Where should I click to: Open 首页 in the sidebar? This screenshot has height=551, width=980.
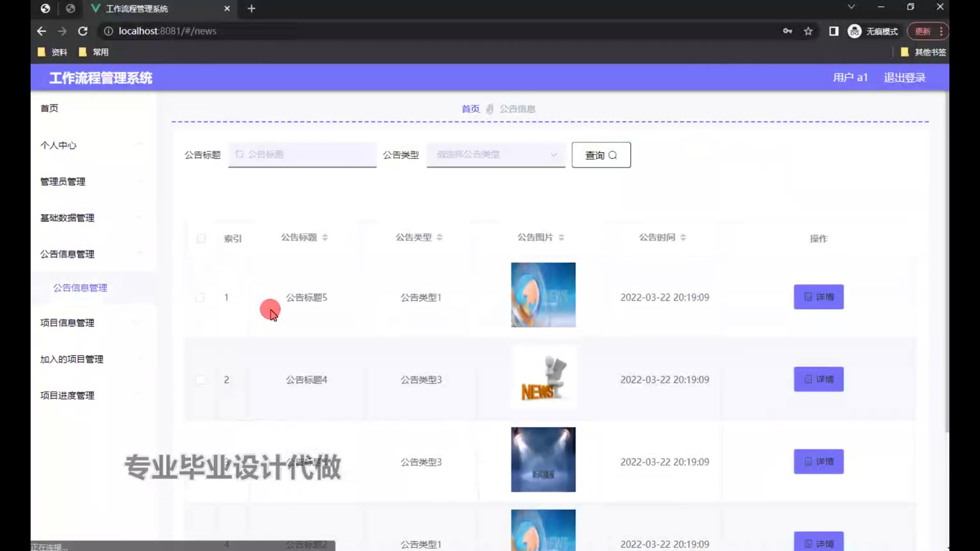(x=50, y=108)
